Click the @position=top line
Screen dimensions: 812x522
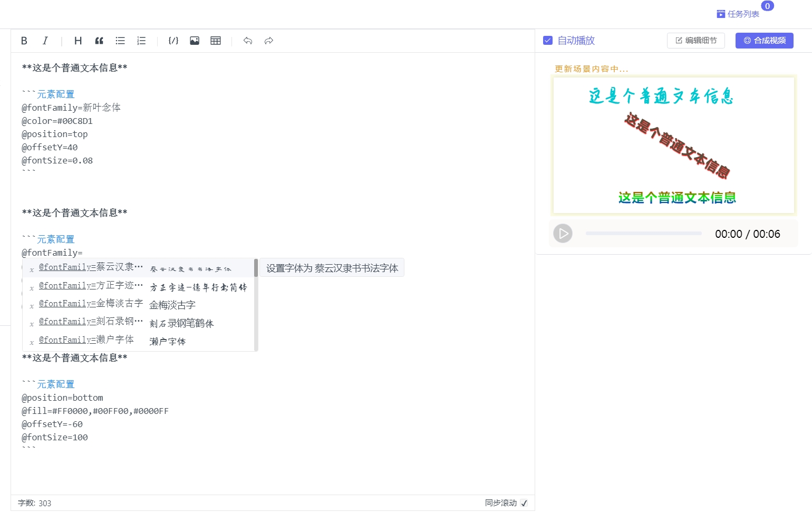[x=55, y=134]
